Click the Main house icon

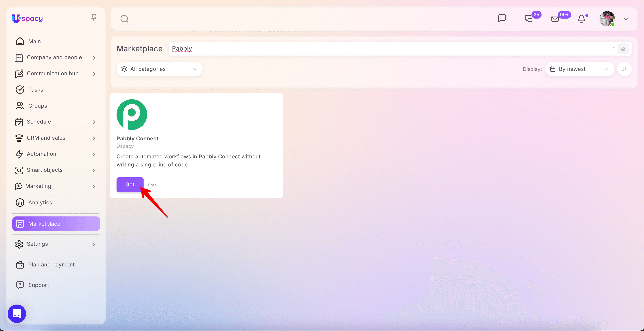(20, 41)
